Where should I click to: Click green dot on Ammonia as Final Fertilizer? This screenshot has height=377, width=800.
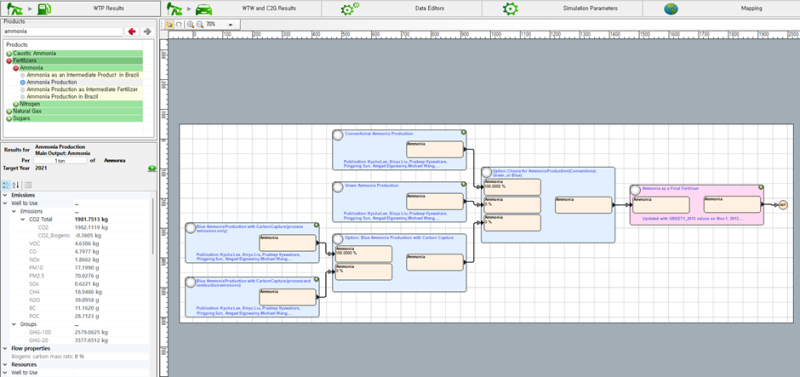click(761, 188)
